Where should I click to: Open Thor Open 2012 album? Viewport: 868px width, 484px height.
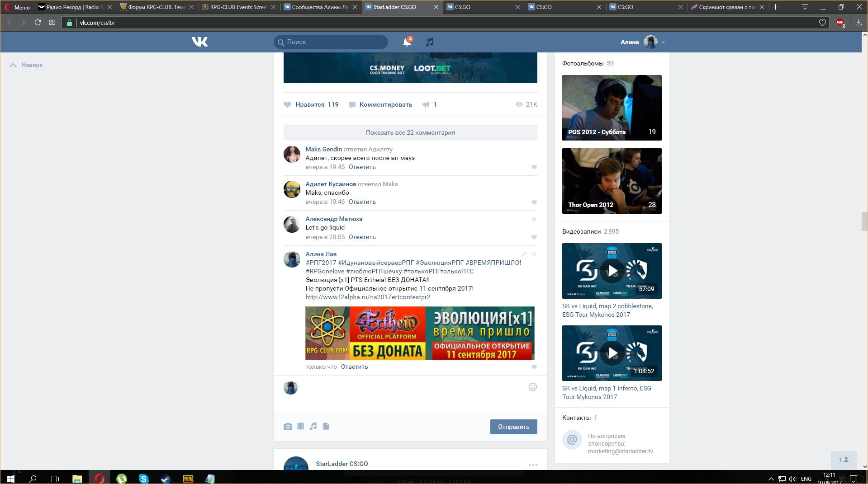click(x=612, y=181)
